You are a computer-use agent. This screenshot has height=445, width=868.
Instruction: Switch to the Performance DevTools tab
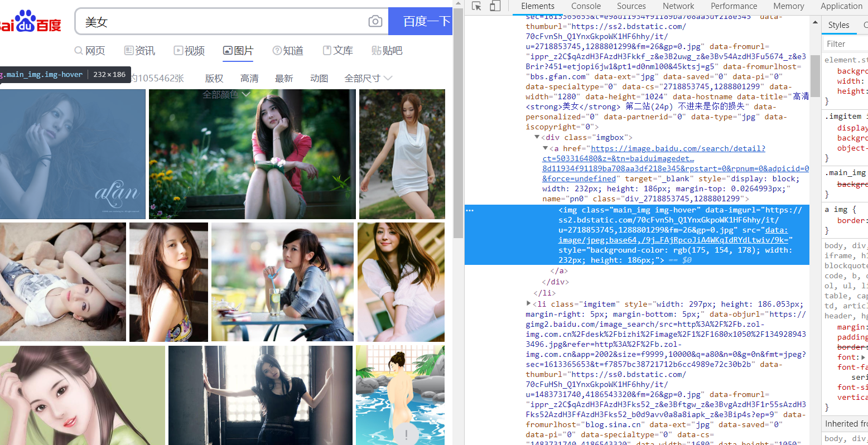click(734, 6)
